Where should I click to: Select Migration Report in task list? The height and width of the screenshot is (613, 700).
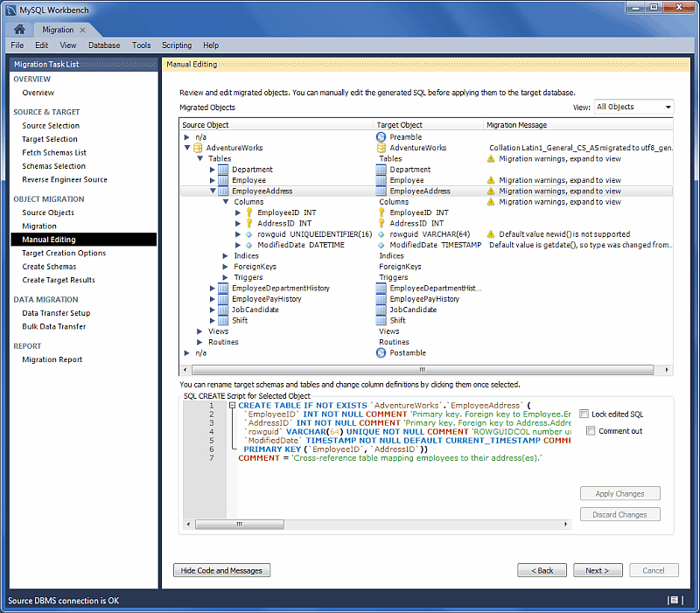click(52, 359)
